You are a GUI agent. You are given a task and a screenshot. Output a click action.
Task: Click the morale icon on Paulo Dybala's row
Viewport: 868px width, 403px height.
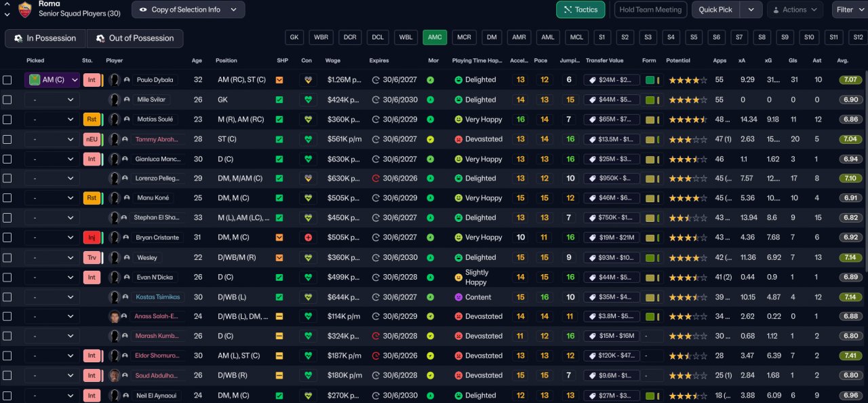click(x=431, y=79)
